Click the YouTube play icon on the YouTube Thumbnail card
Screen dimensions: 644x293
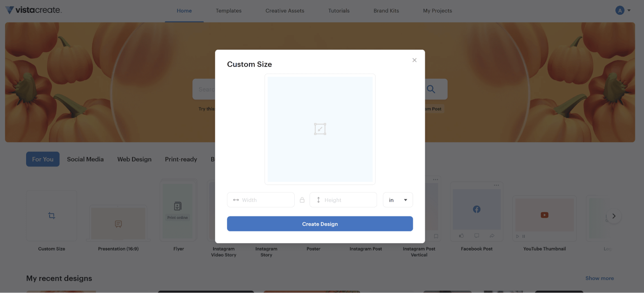click(x=544, y=215)
